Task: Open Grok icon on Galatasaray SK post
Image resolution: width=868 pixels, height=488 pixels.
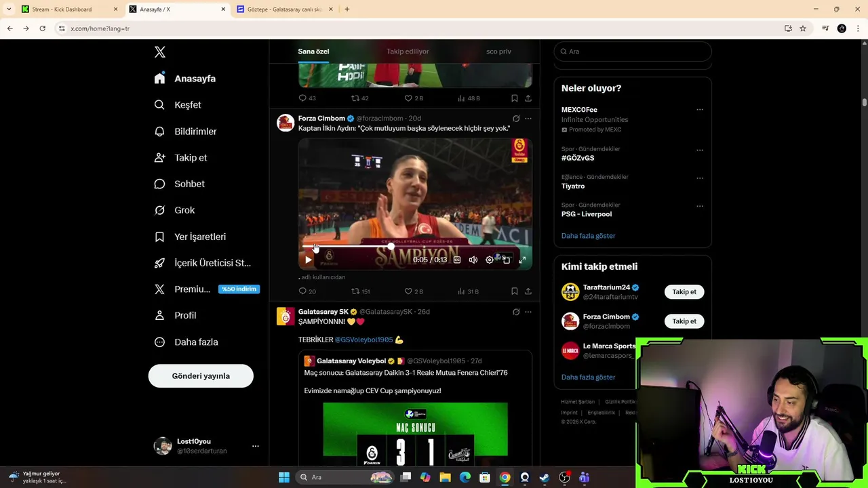Action: click(516, 312)
